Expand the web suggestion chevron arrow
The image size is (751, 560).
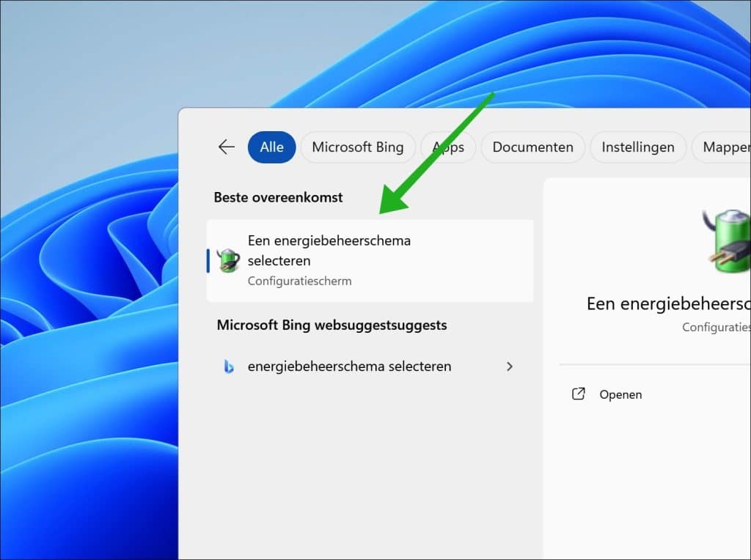(510, 366)
